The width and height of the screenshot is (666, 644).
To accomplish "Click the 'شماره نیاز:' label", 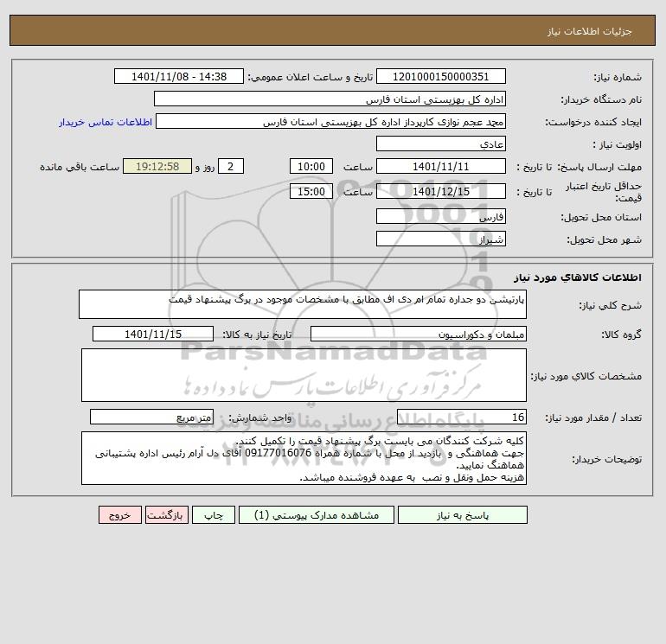I will tap(618, 77).
